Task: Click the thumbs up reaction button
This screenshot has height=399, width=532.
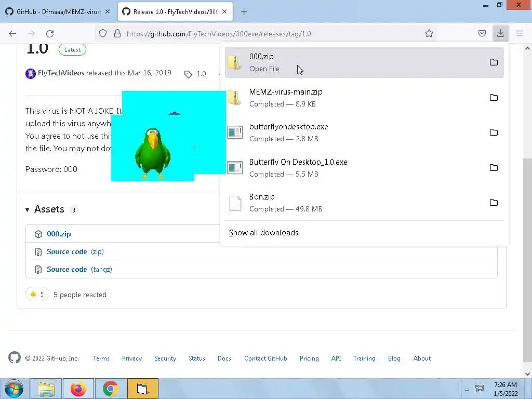Action: pos(37,294)
